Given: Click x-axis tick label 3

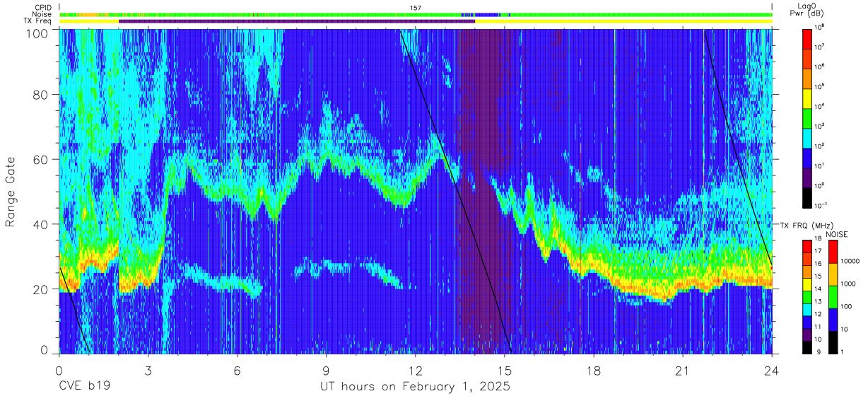Looking at the screenshot, I should 148,370.
